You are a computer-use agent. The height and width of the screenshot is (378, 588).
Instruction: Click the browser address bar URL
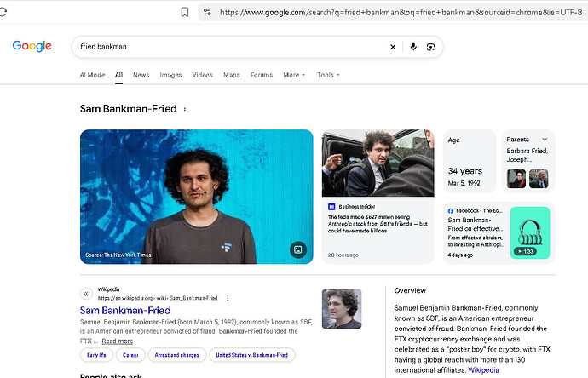tap(401, 13)
